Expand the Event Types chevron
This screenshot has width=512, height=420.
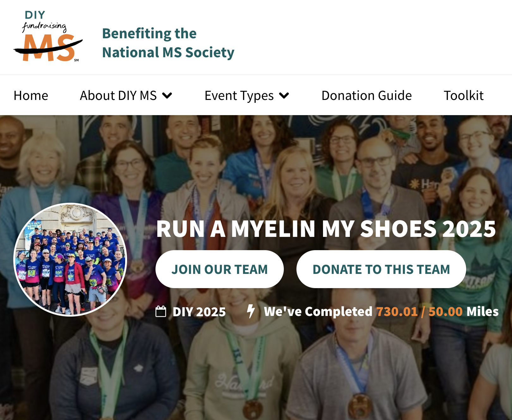284,96
